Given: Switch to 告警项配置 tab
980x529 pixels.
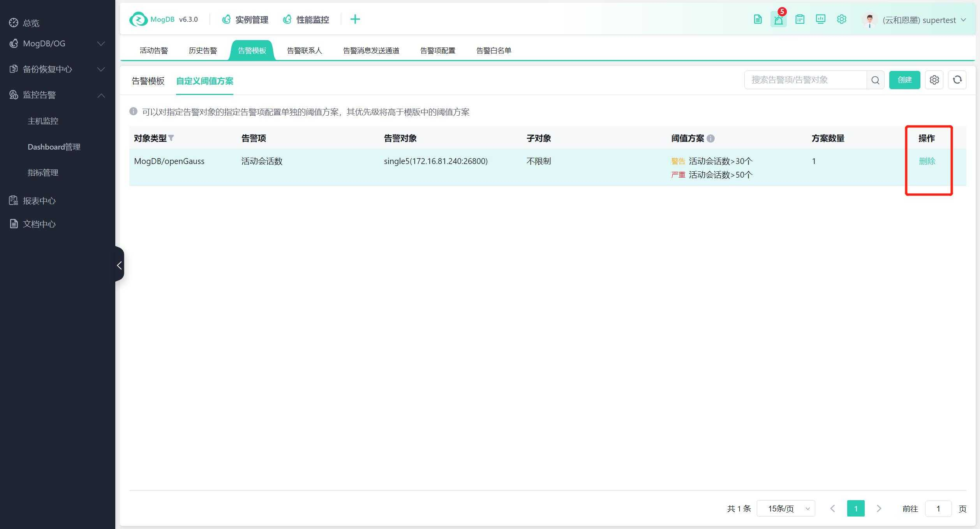Looking at the screenshot, I should [x=438, y=50].
